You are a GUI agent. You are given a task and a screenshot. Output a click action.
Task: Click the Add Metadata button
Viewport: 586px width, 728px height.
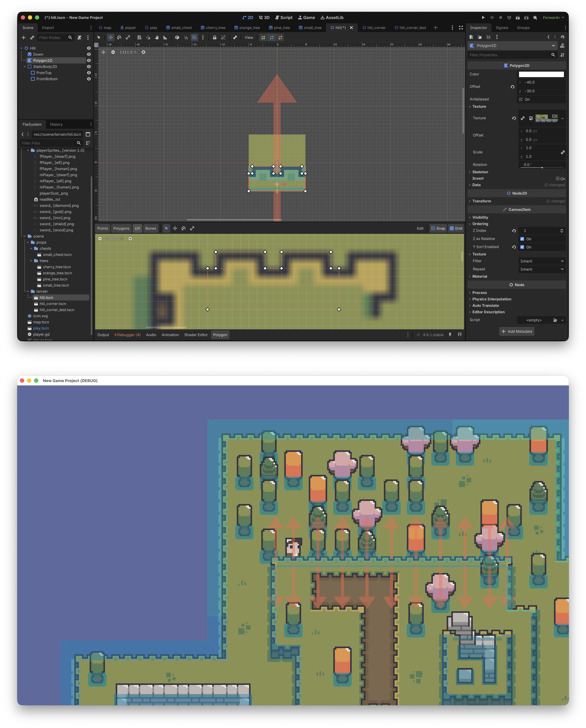pos(516,331)
